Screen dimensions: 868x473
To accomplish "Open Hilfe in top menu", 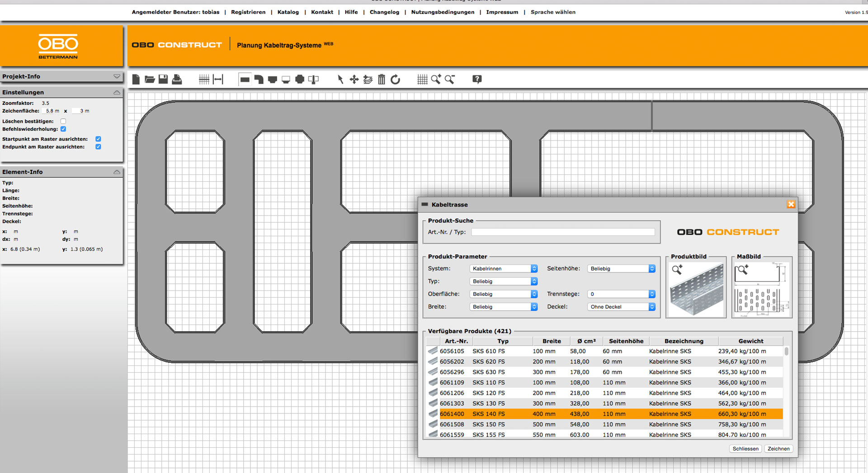I will click(351, 12).
